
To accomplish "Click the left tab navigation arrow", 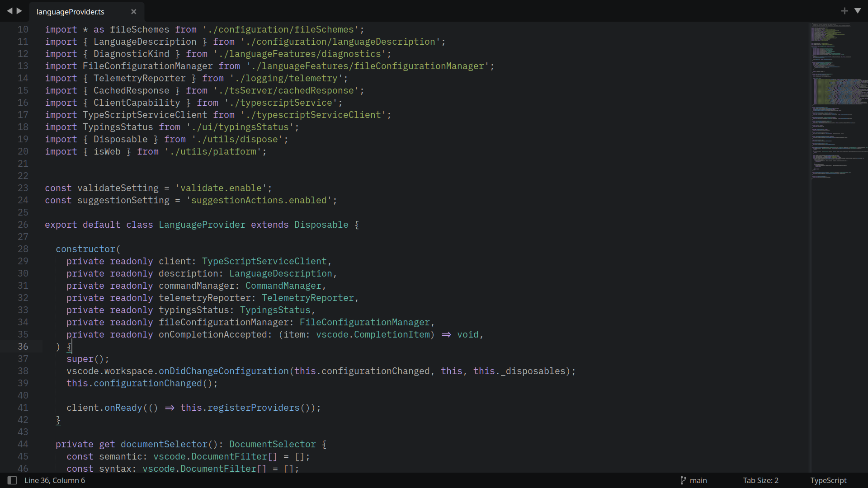I will 9,11.
